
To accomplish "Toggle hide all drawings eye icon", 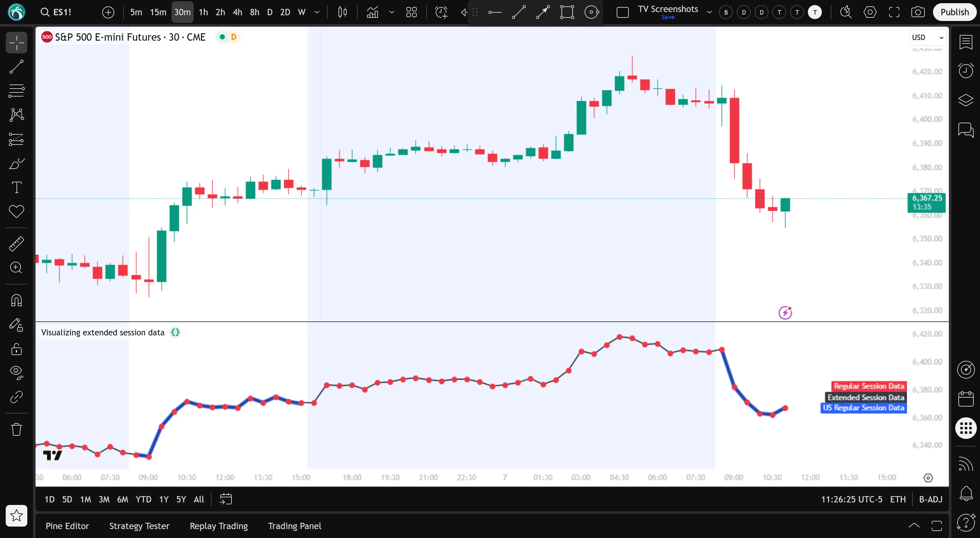I will coord(17,372).
